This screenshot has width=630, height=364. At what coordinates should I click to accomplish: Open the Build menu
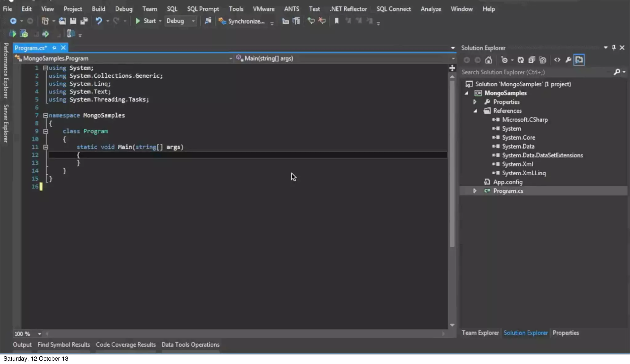pos(98,9)
